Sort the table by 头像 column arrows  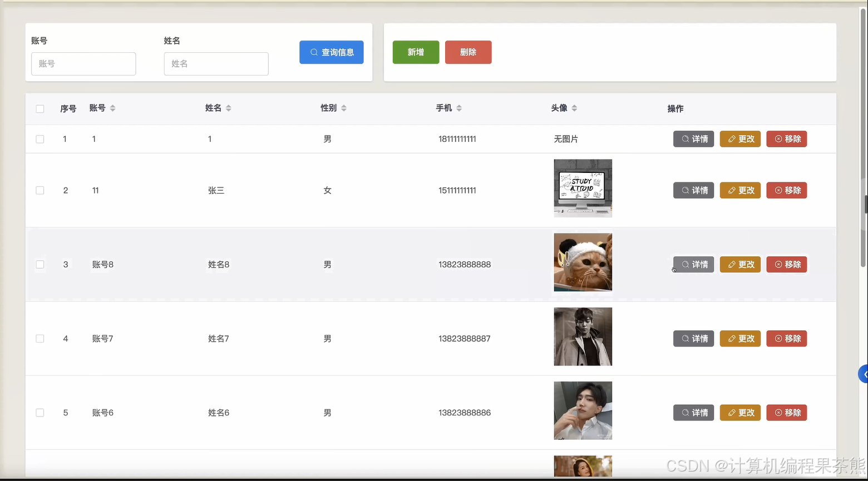[574, 108]
